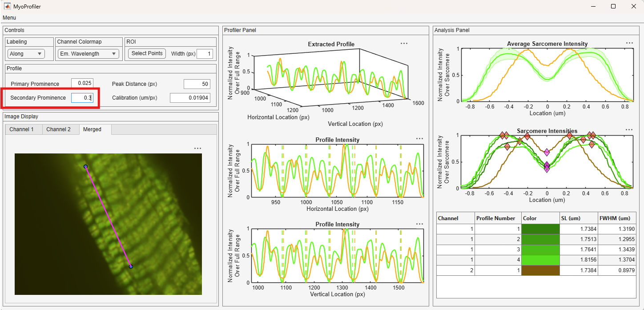
Task: Select the top blue ROI endpoint marker
Action: tap(86, 167)
